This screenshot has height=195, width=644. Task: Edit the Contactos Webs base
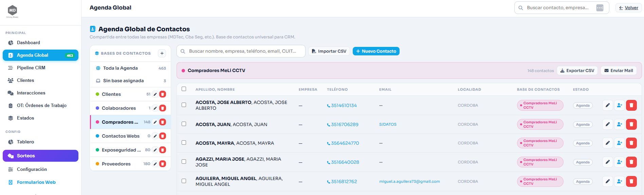[x=155, y=136]
